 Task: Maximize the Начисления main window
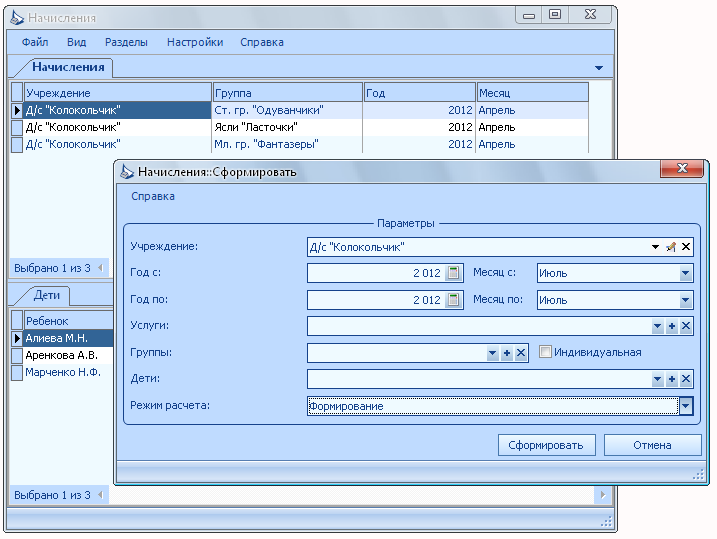pos(555,14)
